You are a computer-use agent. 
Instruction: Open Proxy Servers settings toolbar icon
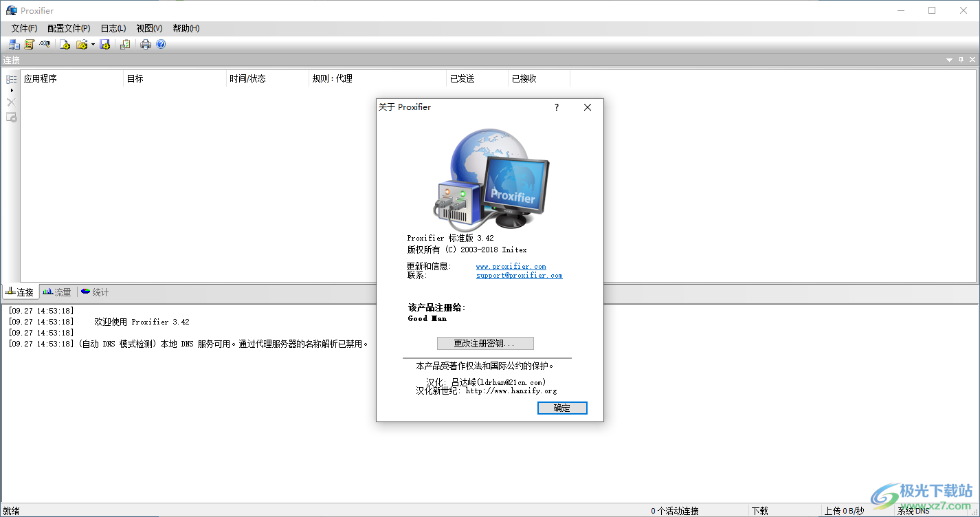point(14,45)
